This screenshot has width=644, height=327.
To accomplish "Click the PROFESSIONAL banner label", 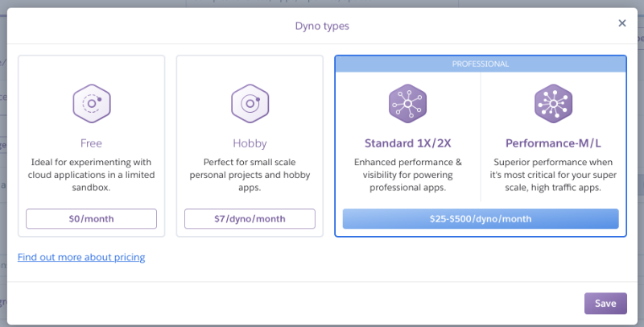I will [481, 64].
